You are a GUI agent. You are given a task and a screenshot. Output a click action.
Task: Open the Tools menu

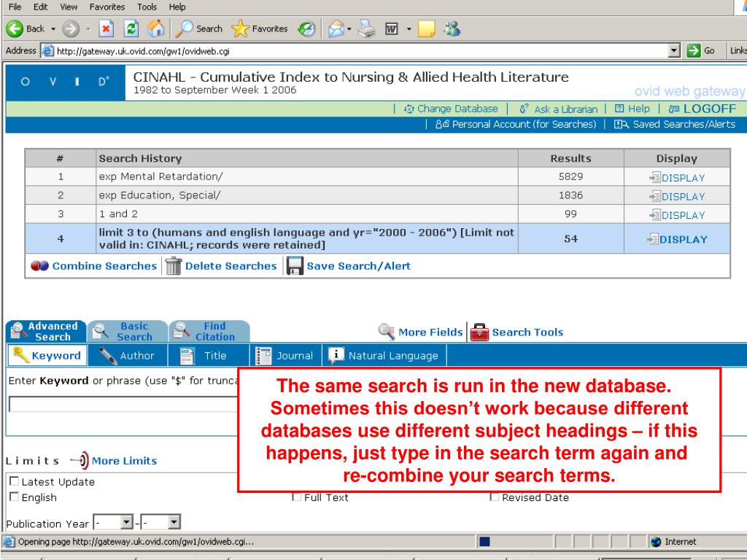pyautogui.click(x=147, y=7)
